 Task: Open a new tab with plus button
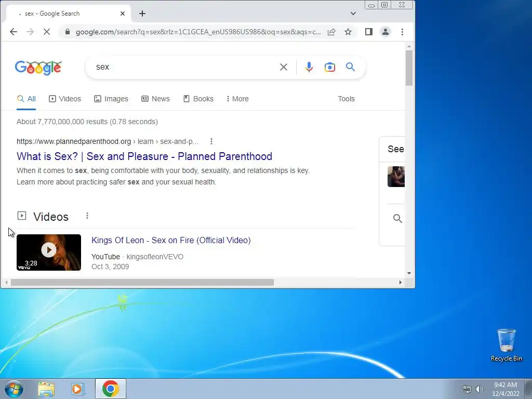pos(142,14)
